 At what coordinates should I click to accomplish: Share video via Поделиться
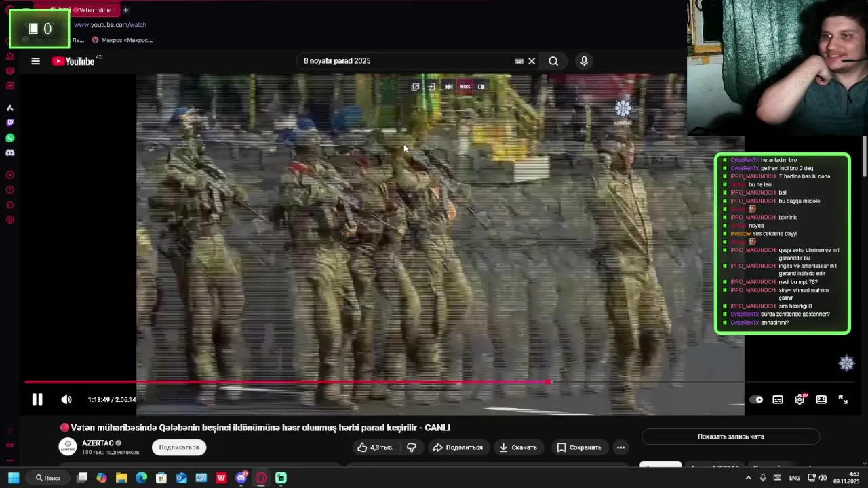point(458,447)
